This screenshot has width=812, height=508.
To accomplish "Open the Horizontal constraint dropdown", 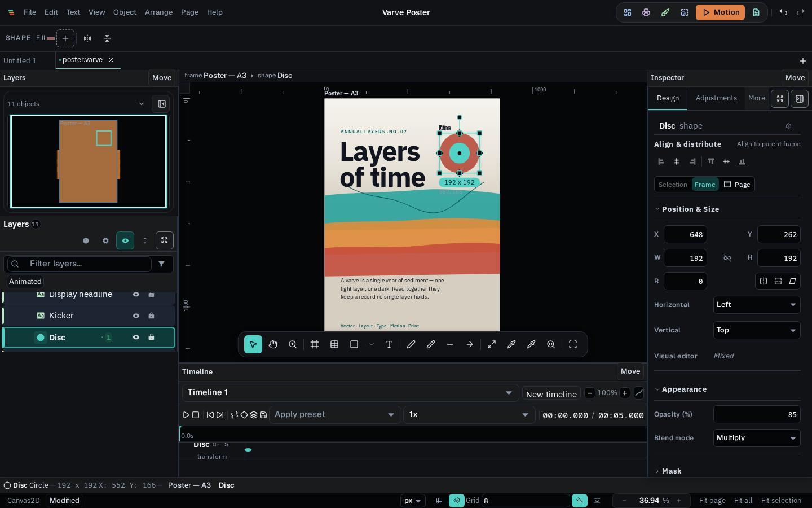I will click(757, 305).
